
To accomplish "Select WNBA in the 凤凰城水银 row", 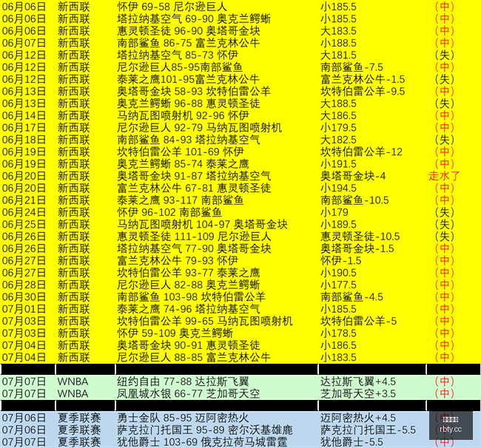I will point(73,394).
